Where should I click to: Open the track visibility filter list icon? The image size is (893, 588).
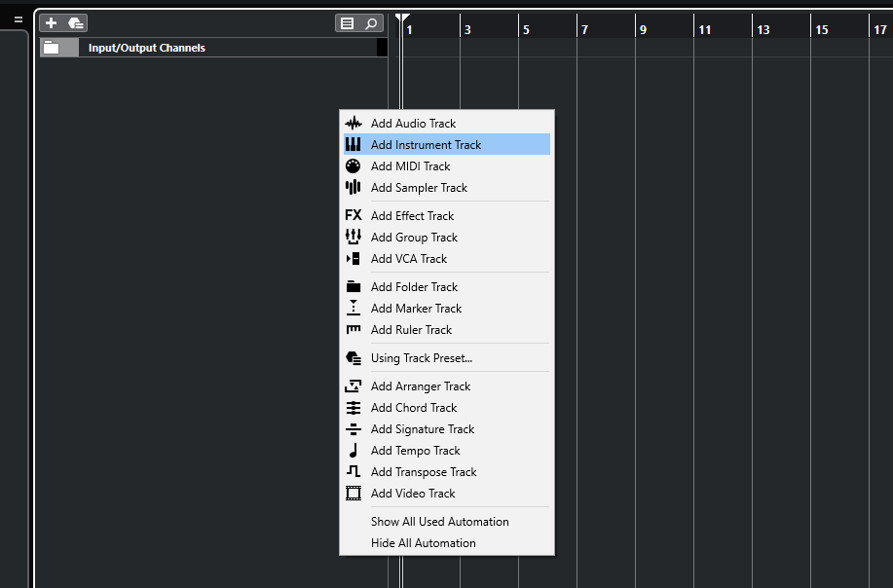tap(347, 23)
